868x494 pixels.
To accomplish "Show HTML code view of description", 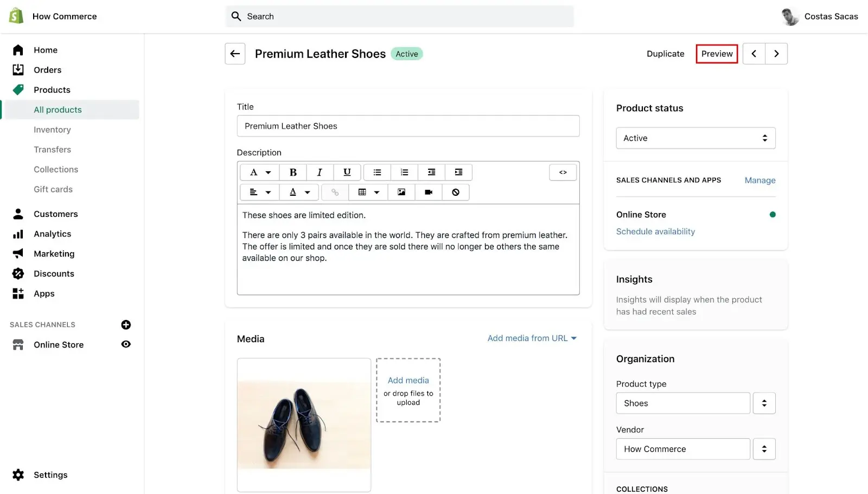I will click(x=563, y=172).
